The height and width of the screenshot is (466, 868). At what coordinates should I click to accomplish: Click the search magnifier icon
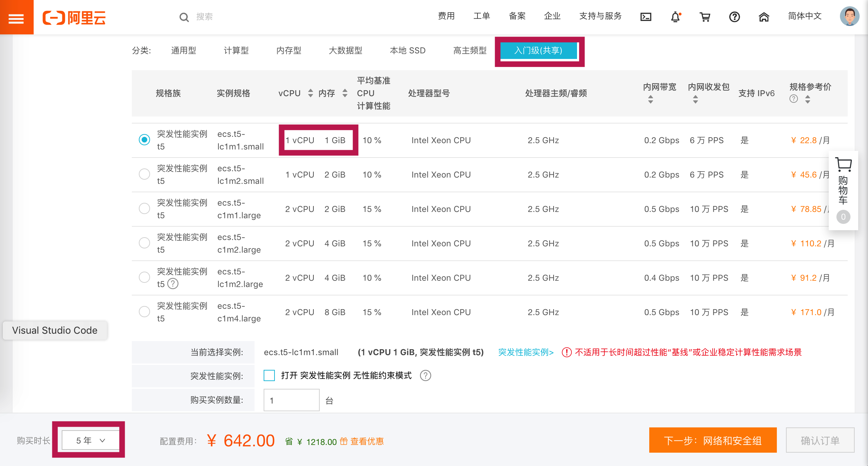(x=184, y=17)
